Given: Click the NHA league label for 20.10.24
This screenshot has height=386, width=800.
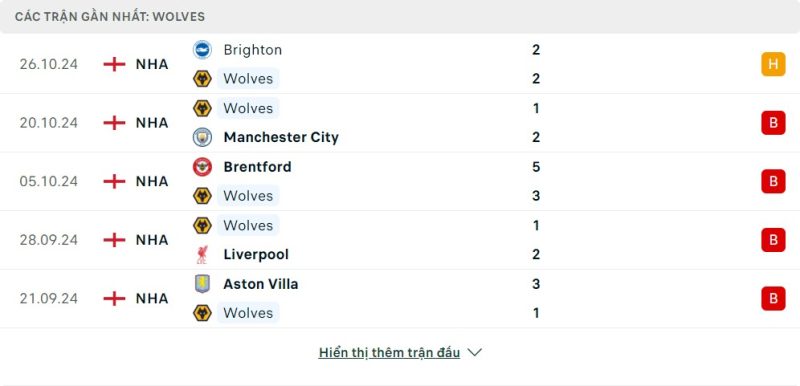Looking at the screenshot, I should tap(152, 123).
